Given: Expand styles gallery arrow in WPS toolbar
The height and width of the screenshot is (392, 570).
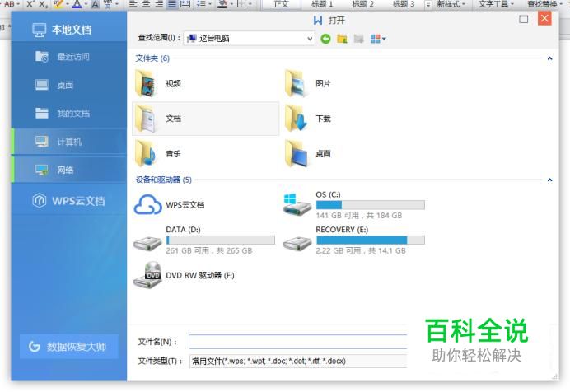Looking at the screenshot, I should (x=428, y=5).
